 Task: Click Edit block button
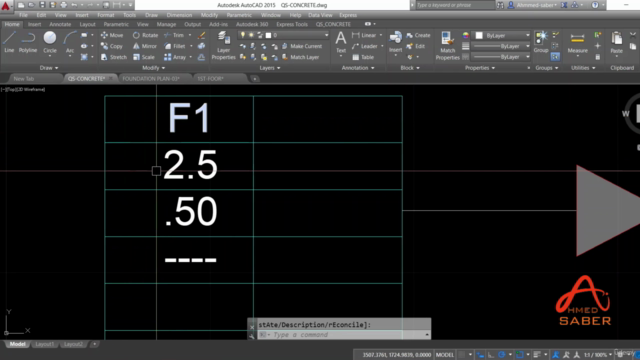[x=416, y=46]
